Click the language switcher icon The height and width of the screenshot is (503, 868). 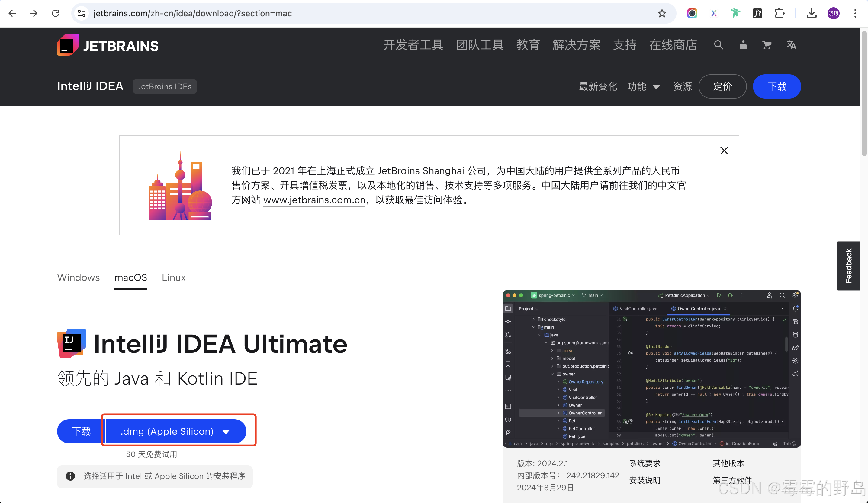tap(791, 45)
